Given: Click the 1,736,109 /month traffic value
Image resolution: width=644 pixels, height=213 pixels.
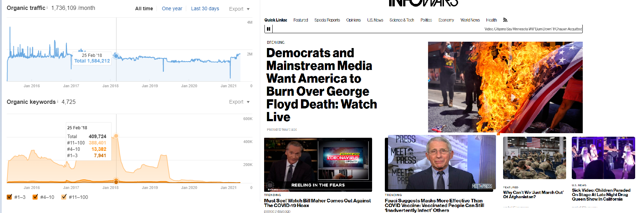Looking at the screenshot, I should click(x=73, y=8).
